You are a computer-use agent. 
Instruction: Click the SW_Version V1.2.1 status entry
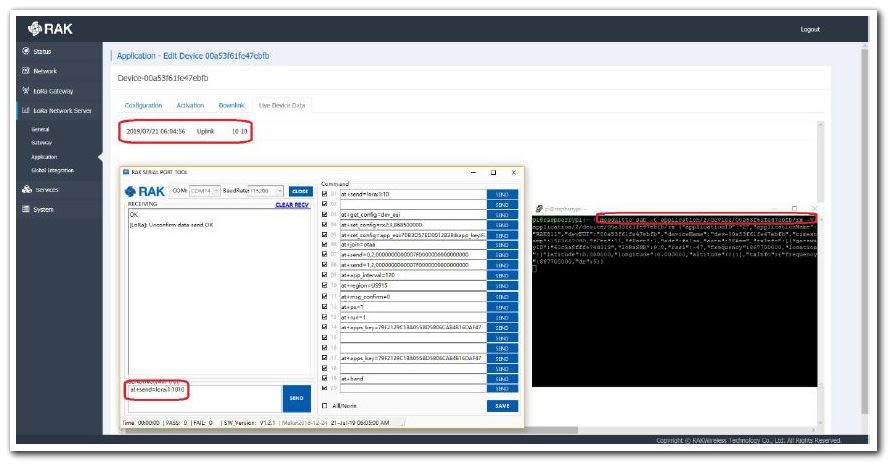[x=249, y=423]
